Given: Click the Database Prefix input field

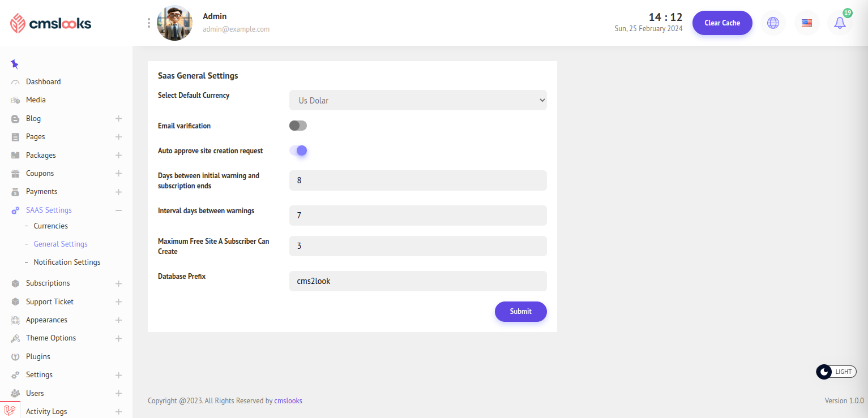Looking at the screenshot, I should [418, 281].
